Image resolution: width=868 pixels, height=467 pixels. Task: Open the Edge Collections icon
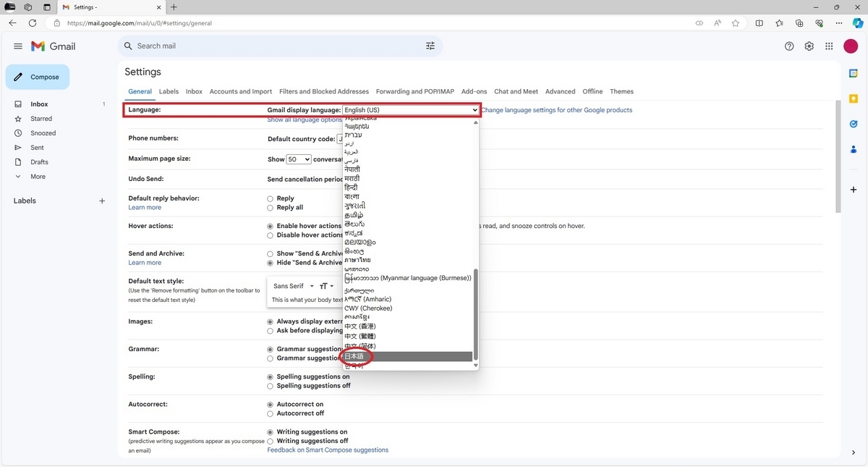click(x=799, y=23)
